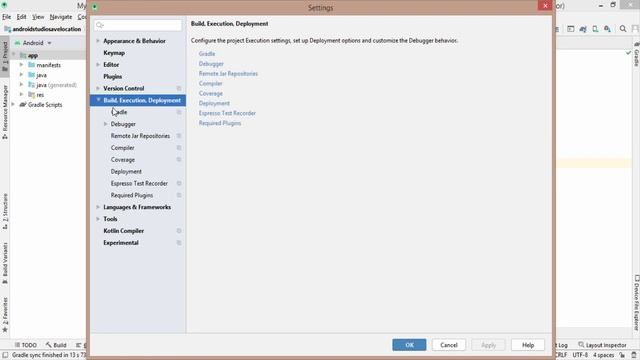Open the Deployment link in the right pane
Image resolution: width=640 pixels, height=360 pixels.
click(x=214, y=103)
